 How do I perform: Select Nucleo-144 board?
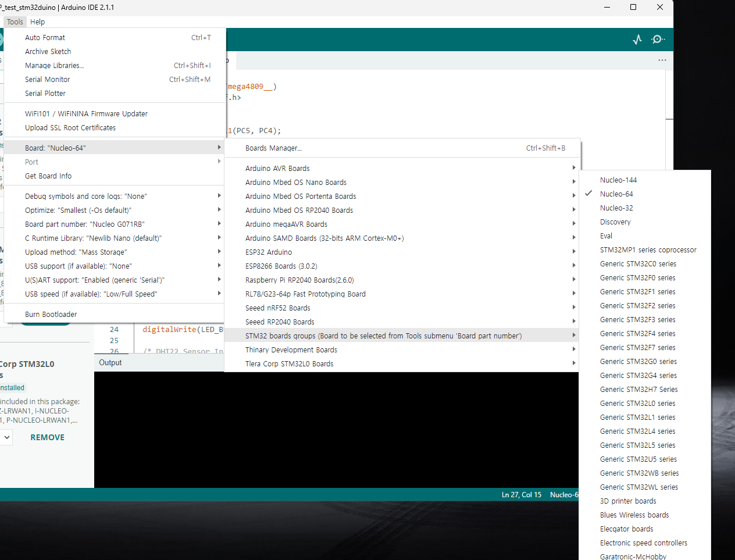point(645,180)
